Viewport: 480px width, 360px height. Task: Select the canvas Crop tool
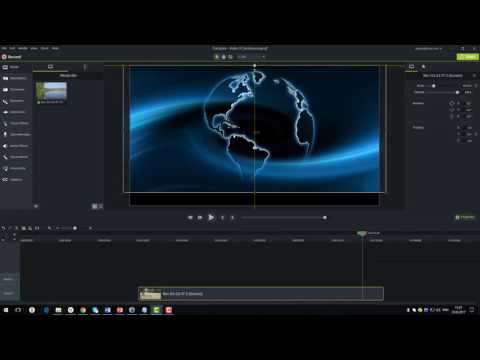(x=230, y=57)
